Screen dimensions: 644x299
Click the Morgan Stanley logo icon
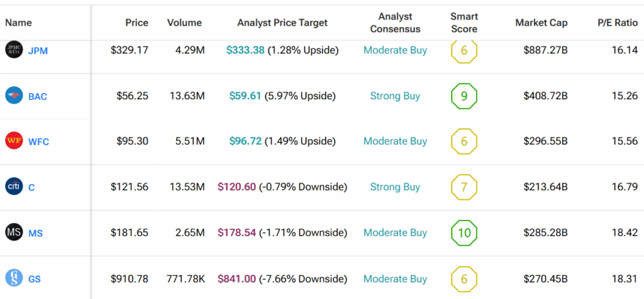click(14, 232)
